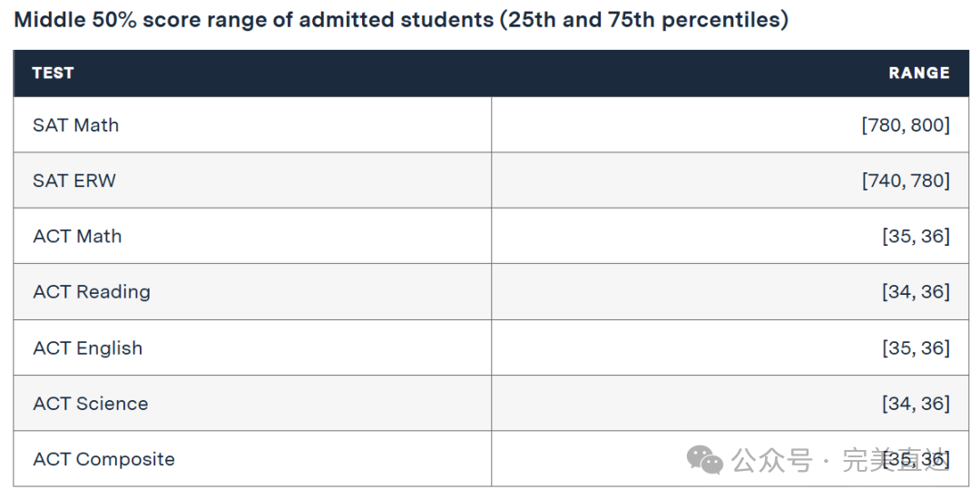Image resolution: width=980 pixels, height=499 pixels.
Task: Click the RANGE column header
Action: coord(918,73)
